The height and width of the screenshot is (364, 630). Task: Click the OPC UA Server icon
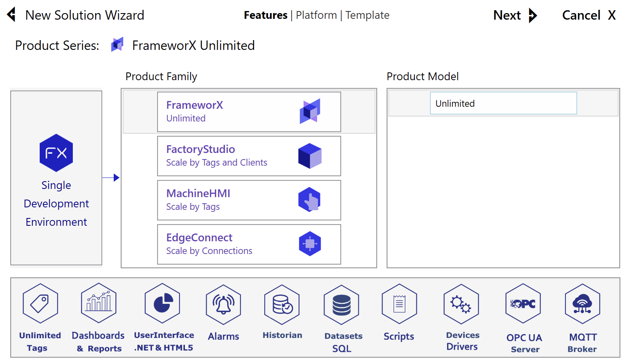click(x=523, y=304)
